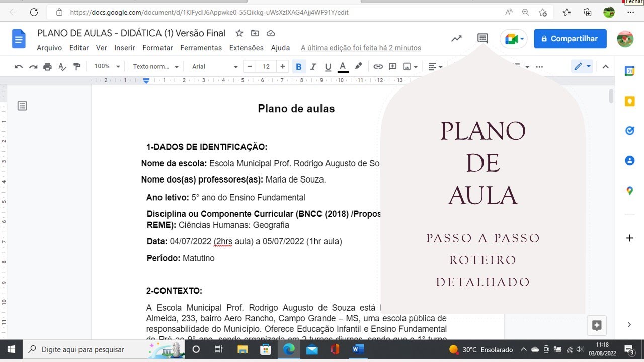
Task: Click the Undo arrow in the toolbar
Action: pyautogui.click(x=19, y=66)
